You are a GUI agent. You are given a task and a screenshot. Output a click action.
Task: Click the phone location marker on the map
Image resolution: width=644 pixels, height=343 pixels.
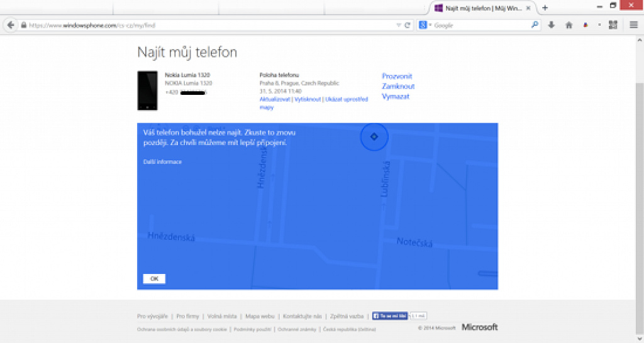(374, 137)
